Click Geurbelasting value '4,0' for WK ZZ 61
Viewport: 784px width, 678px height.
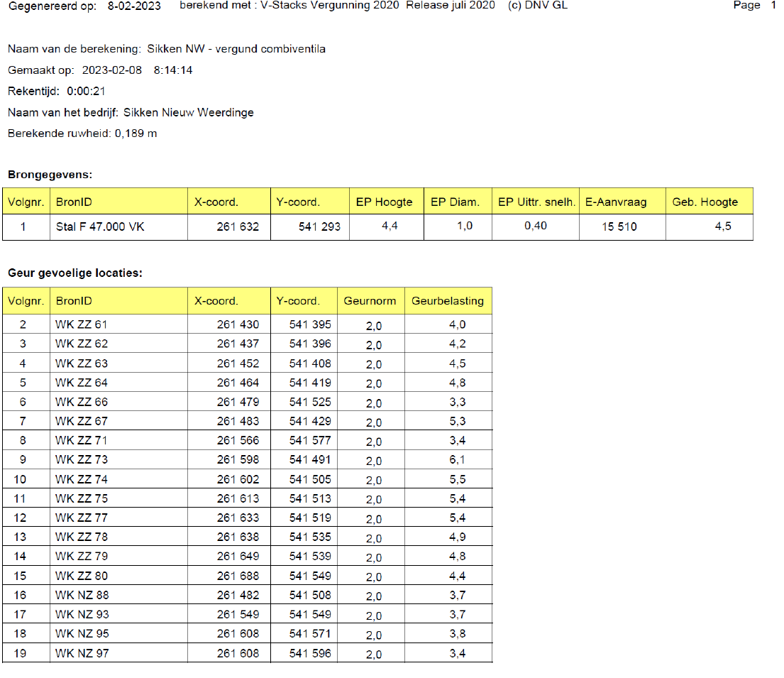pyautogui.click(x=457, y=324)
